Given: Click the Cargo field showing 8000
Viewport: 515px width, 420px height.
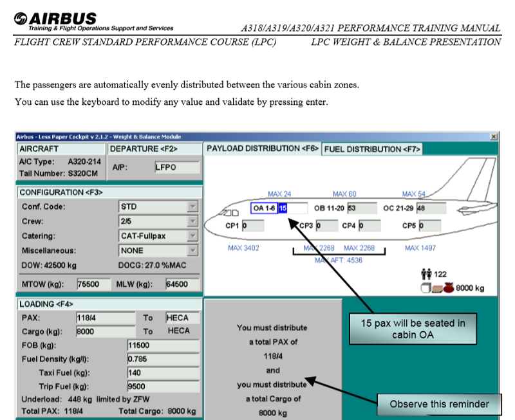Looking at the screenshot, I should tap(106, 331).
